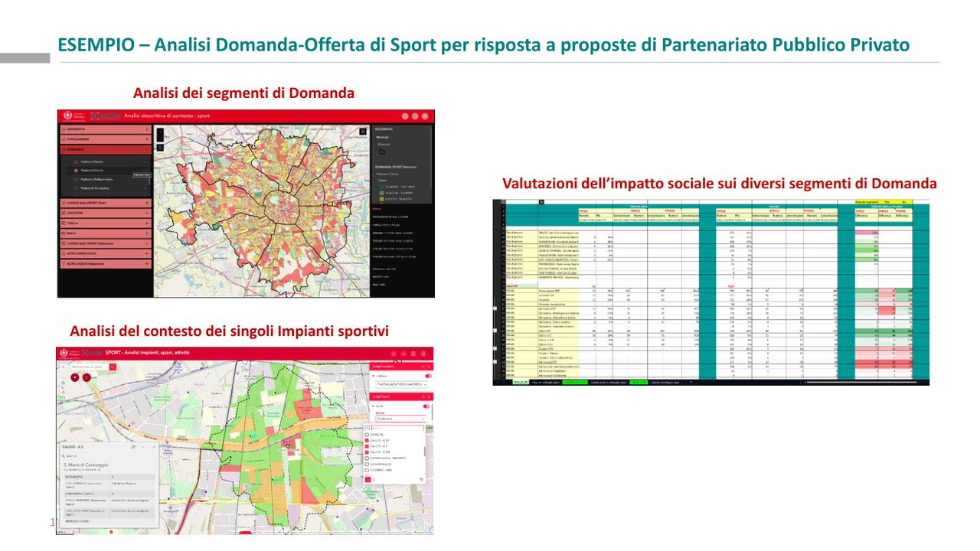Click Zoom to in the CALCIO - A 5 popup
Image resolution: width=980 pixels, height=551 pixels.
[x=70, y=456]
